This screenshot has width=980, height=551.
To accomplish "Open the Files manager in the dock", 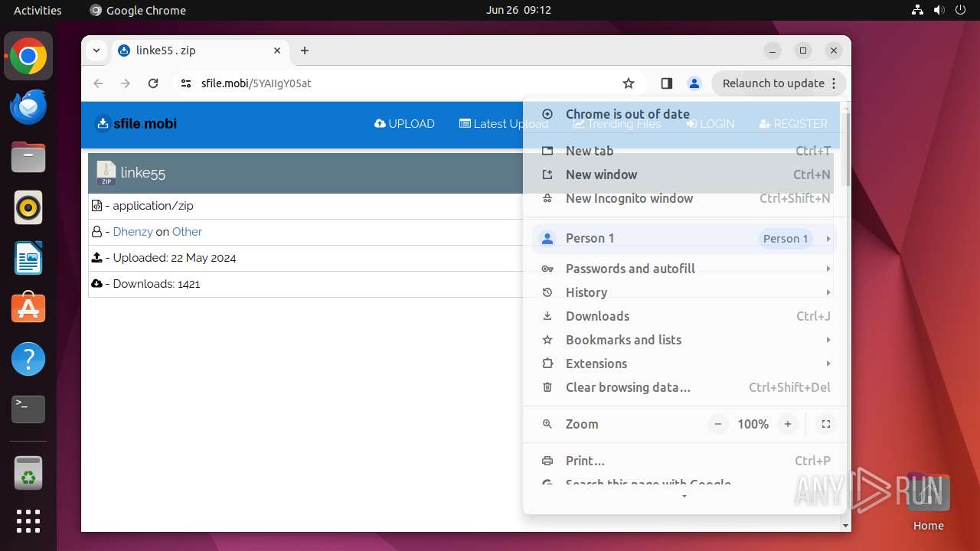I will [x=28, y=157].
